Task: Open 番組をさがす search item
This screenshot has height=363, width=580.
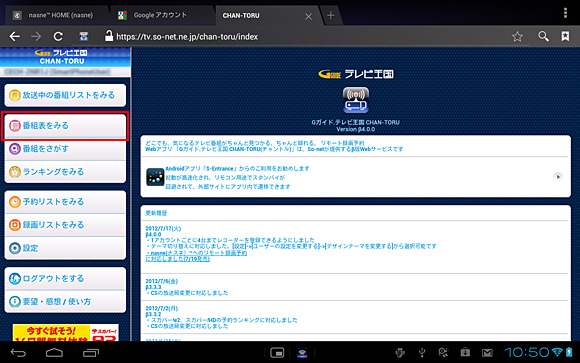Action: pos(65,149)
